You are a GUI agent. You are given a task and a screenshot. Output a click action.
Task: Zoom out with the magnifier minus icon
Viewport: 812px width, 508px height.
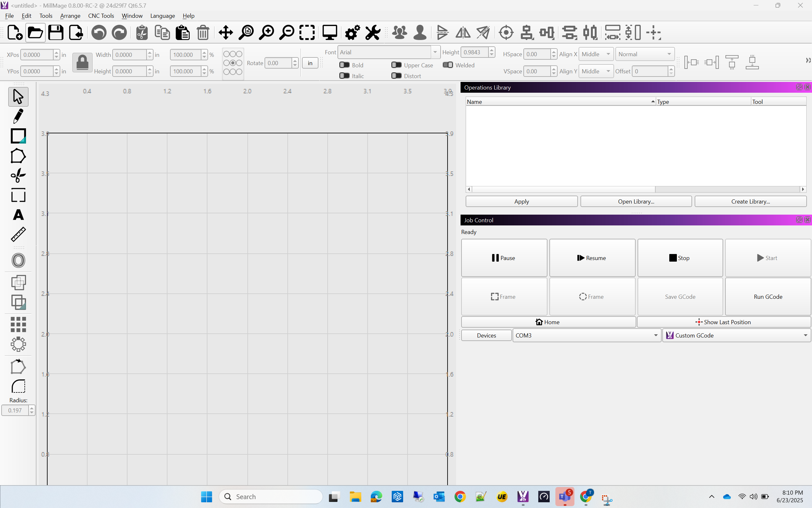[287, 33]
